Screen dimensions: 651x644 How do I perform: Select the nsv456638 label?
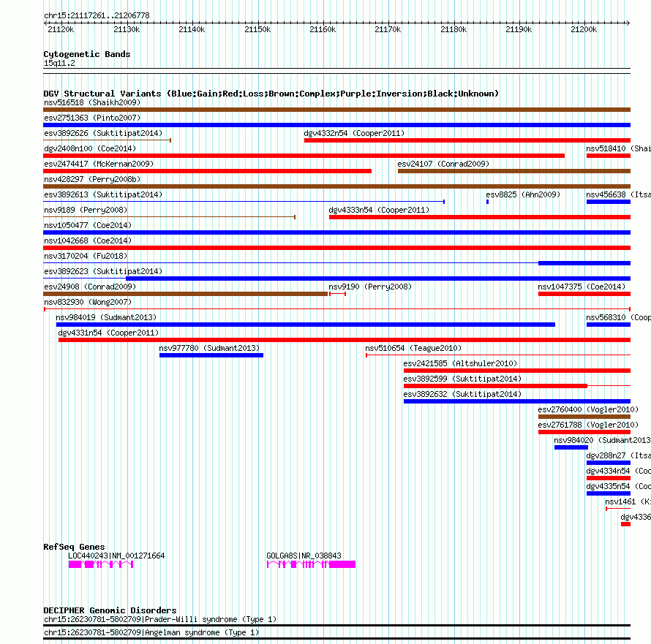(x=619, y=194)
